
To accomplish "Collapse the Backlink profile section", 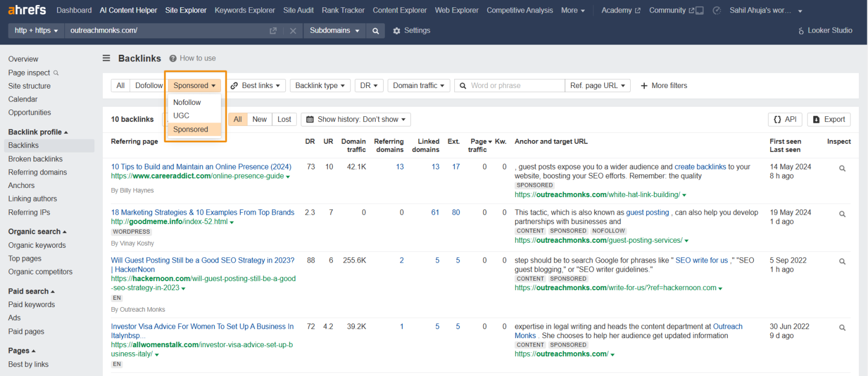I will 38,132.
